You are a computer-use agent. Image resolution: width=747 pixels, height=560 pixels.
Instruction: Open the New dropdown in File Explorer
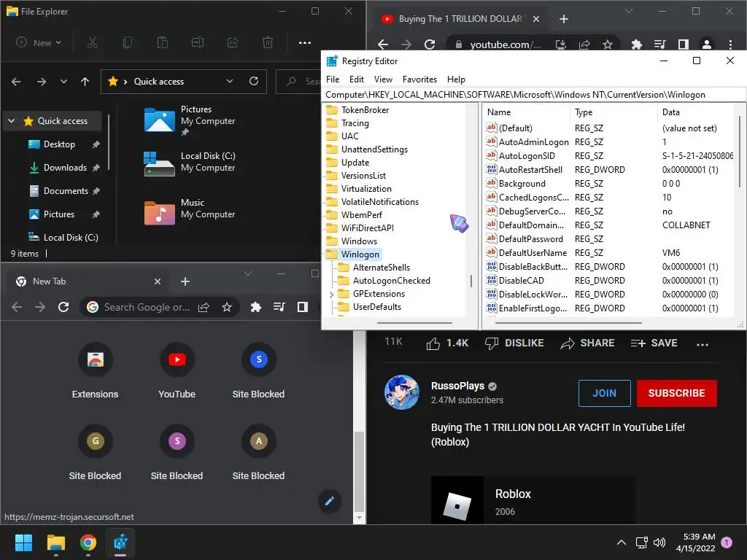[38, 42]
